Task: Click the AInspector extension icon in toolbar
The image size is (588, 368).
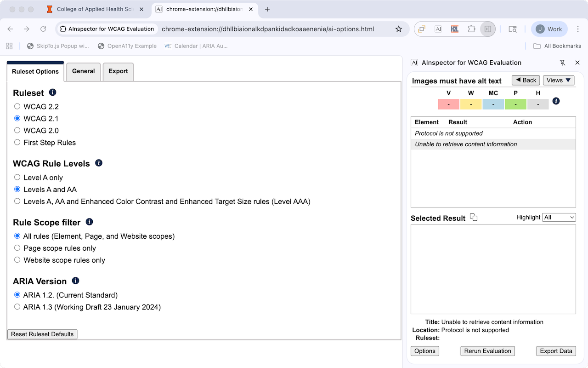Action: [x=438, y=29]
